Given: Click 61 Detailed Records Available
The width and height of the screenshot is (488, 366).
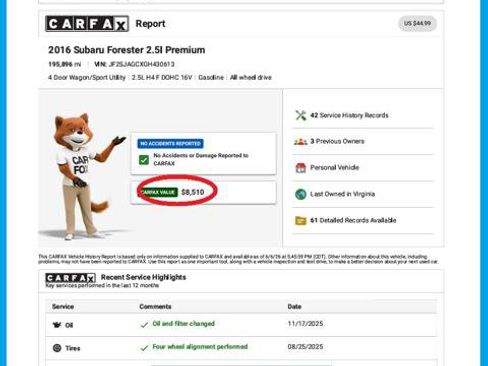Looking at the screenshot, I should coord(353,220).
